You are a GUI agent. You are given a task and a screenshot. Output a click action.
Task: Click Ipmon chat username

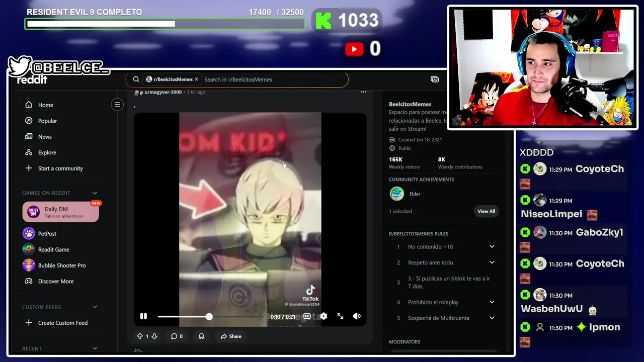[604, 327]
